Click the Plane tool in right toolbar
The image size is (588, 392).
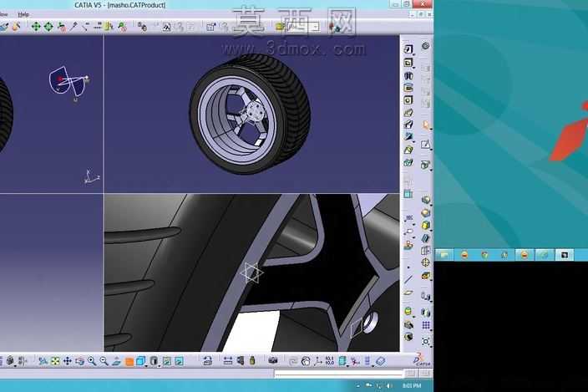point(408,293)
